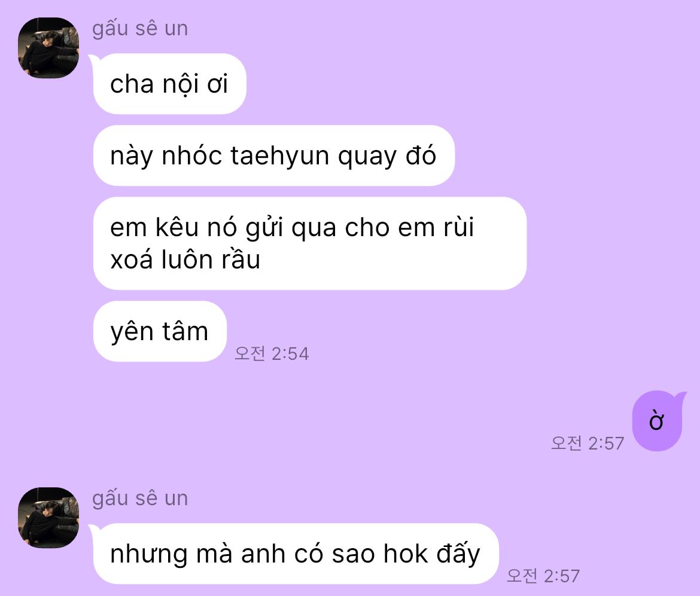Click the lower gấu sê un name label
The image size is (700, 596).
[140, 499]
